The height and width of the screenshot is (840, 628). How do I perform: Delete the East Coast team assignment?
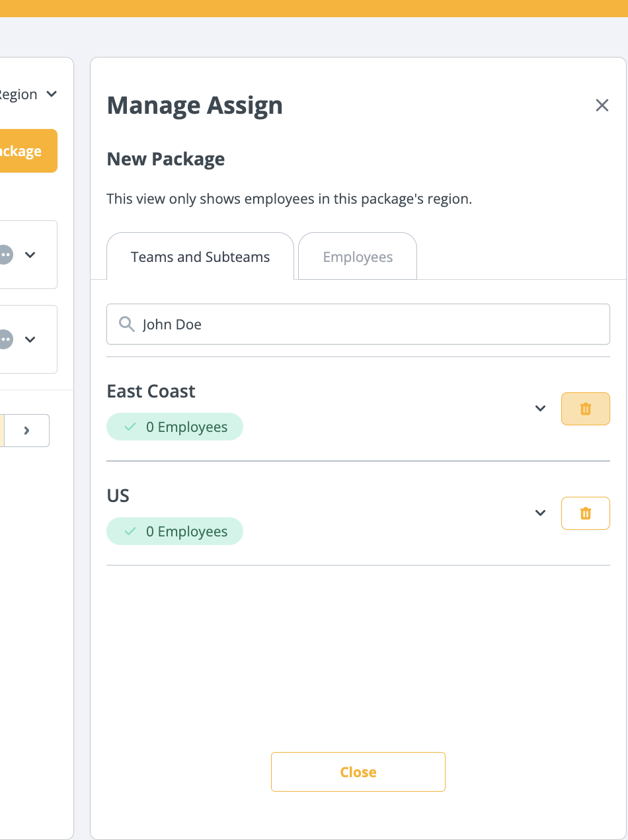(585, 409)
